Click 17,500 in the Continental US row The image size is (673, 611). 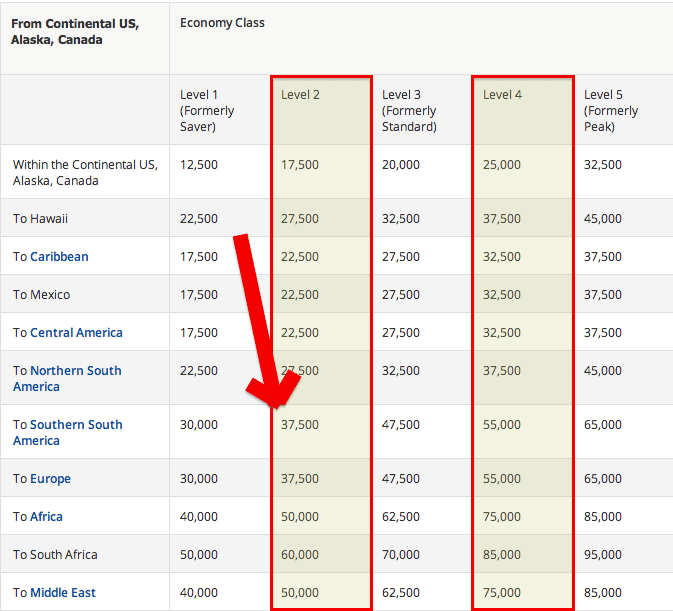pos(300,165)
